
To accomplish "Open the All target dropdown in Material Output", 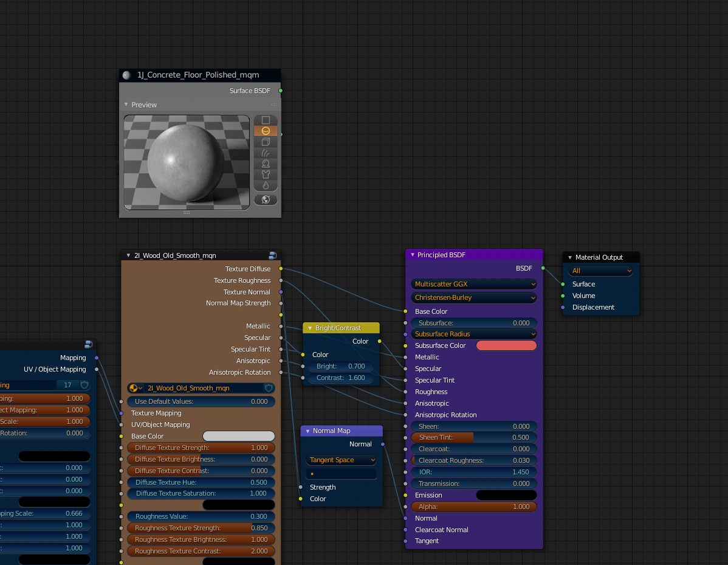I will pyautogui.click(x=600, y=271).
